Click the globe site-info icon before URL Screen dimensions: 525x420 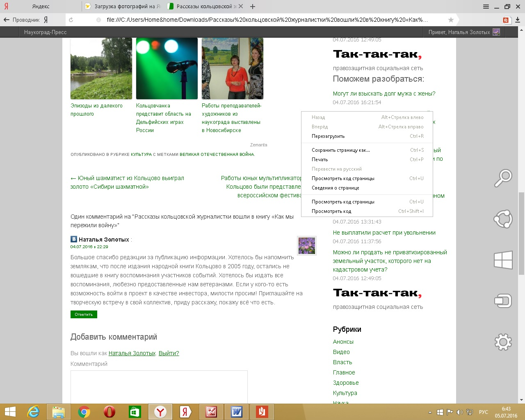pos(98,20)
